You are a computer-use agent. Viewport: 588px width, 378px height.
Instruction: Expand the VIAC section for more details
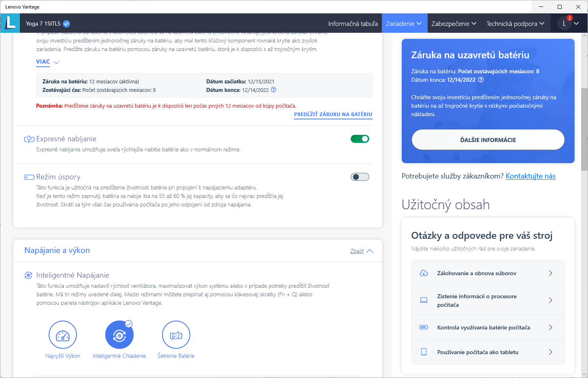click(x=47, y=62)
